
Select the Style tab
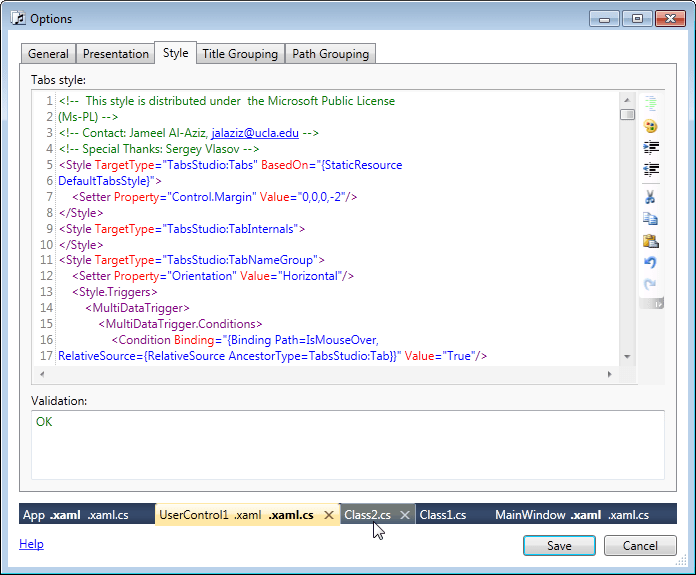tap(175, 53)
